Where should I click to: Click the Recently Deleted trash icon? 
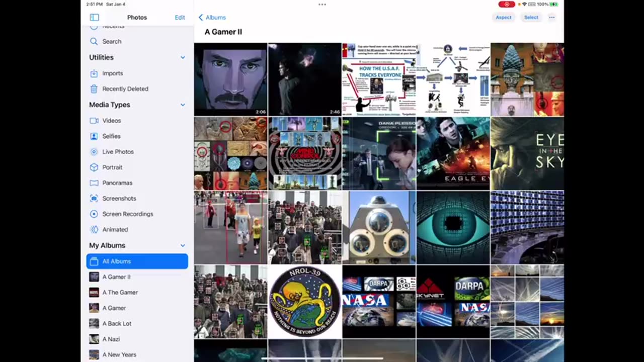(x=94, y=88)
